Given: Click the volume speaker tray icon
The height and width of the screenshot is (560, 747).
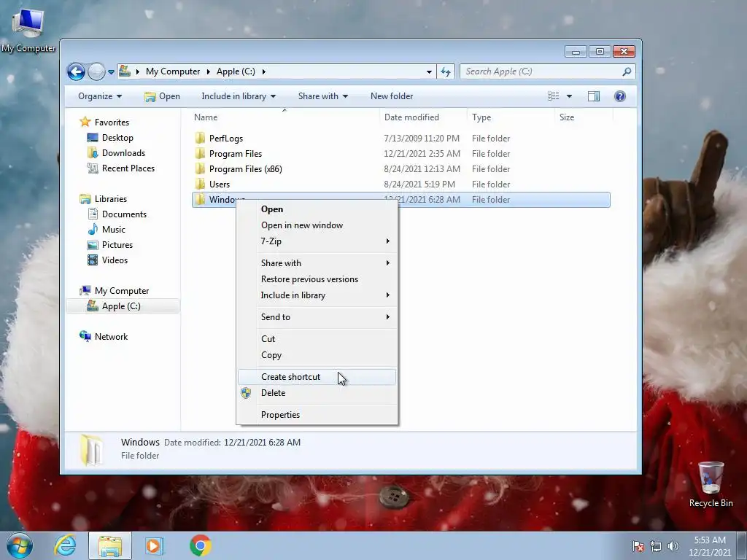Looking at the screenshot, I should tap(673, 546).
